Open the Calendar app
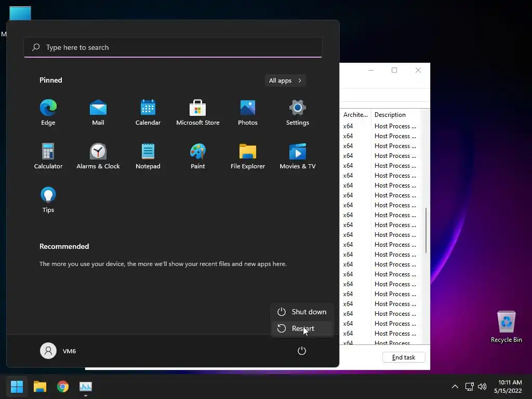Image resolution: width=532 pixels, height=399 pixels. tap(148, 113)
